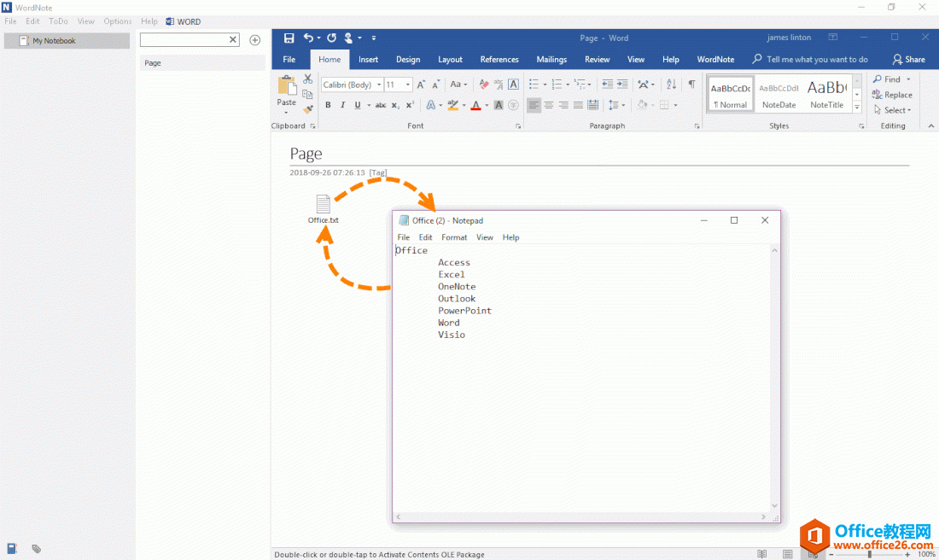The image size is (939, 560).
Task: Click the Share button
Action: click(x=908, y=60)
